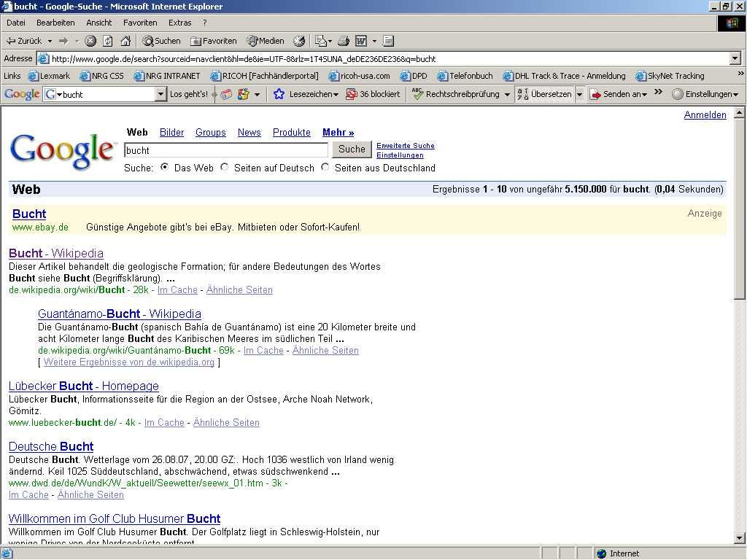Switch to the Bilder search tab
This screenshot has height=560, width=747.
tap(171, 132)
